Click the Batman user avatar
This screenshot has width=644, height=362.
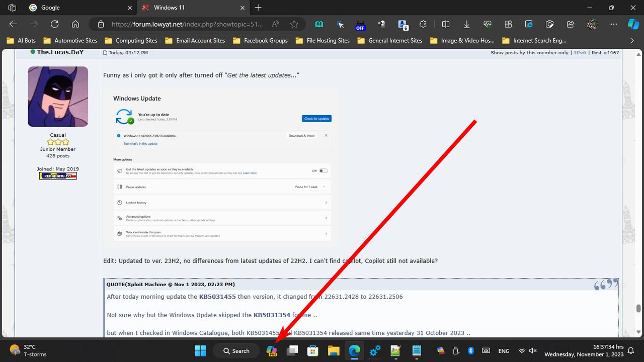[58, 97]
